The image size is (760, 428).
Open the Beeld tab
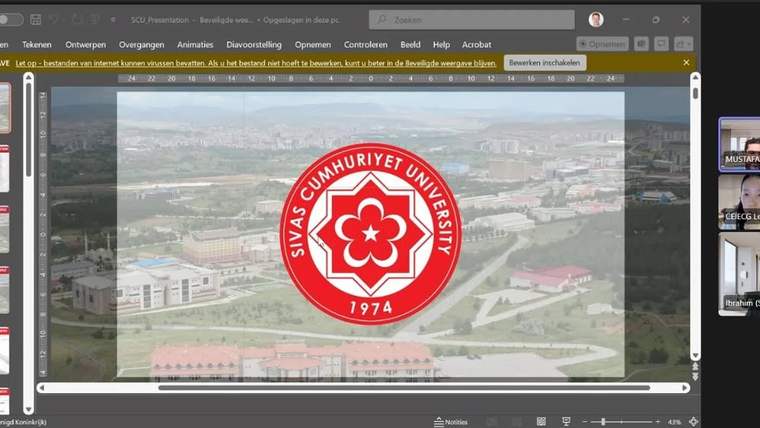click(410, 45)
